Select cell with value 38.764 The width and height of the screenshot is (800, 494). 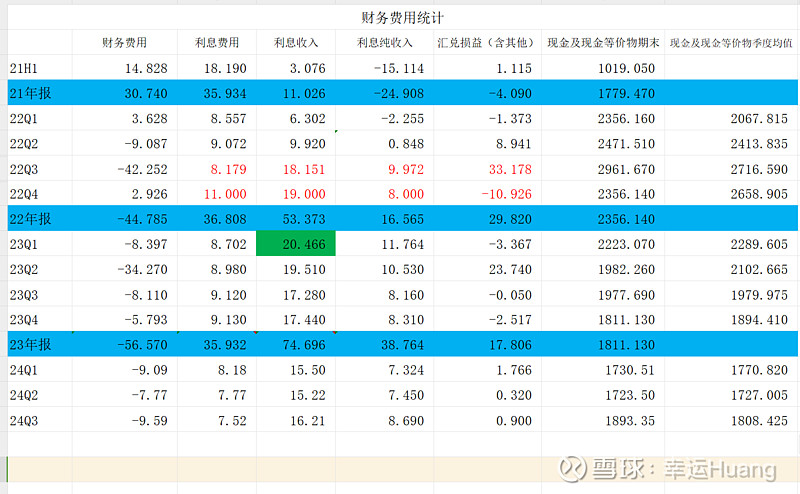[x=403, y=345]
